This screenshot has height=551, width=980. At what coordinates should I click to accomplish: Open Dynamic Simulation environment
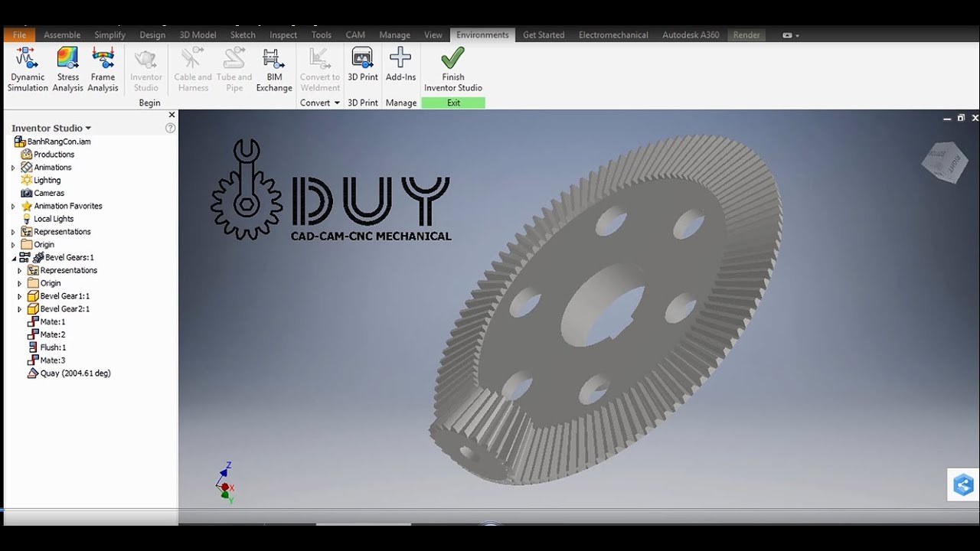click(x=28, y=70)
